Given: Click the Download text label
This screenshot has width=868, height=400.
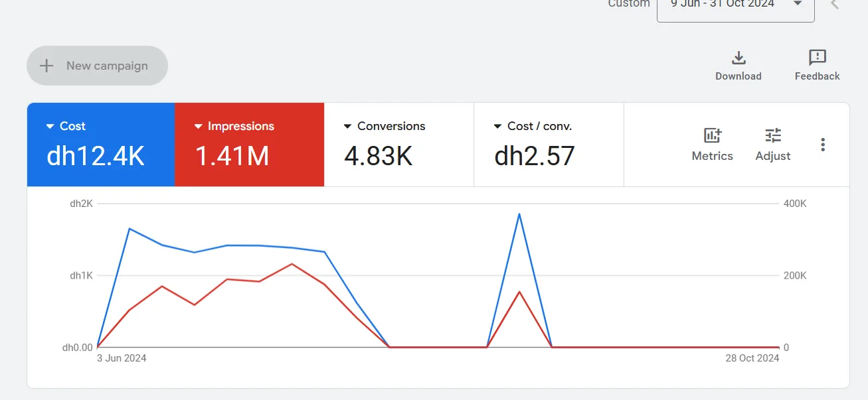Looking at the screenshot, I should (x=738, y=76).
